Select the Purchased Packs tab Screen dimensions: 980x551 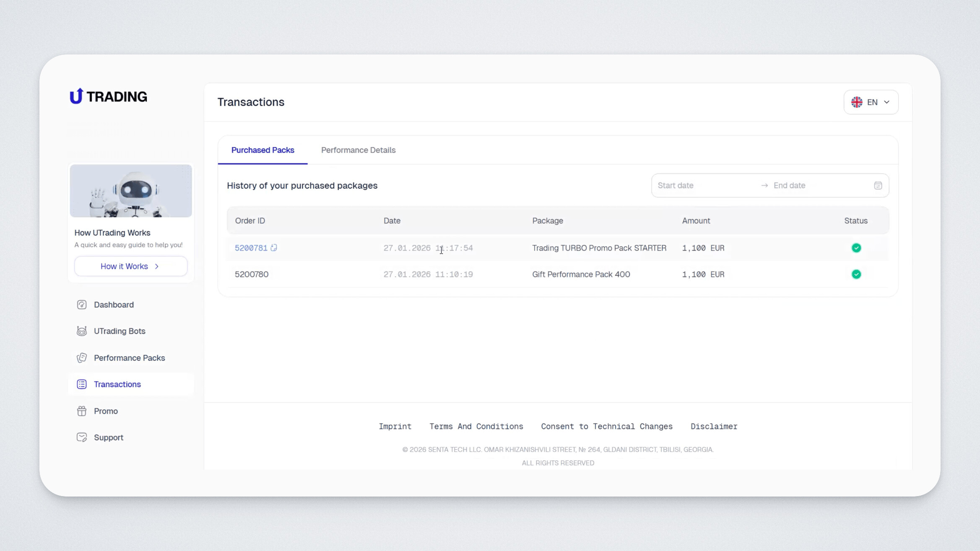(263, 150)
